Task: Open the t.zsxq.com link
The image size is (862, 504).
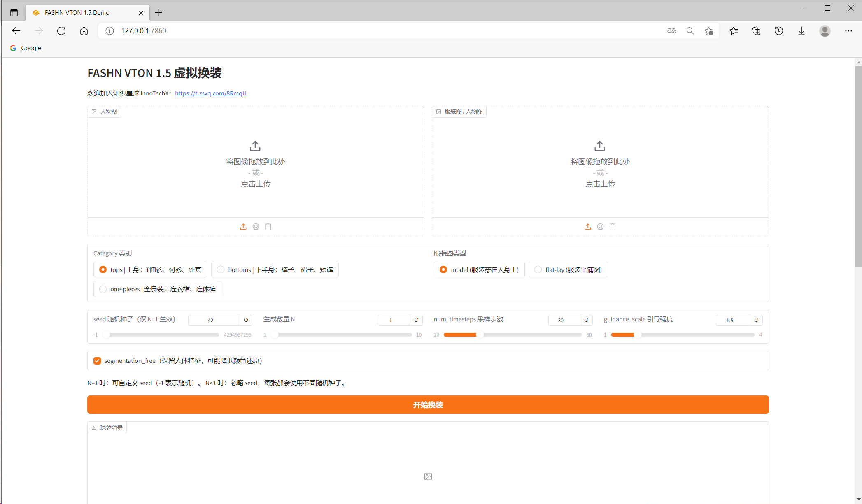Action: (x=210, y=93)
